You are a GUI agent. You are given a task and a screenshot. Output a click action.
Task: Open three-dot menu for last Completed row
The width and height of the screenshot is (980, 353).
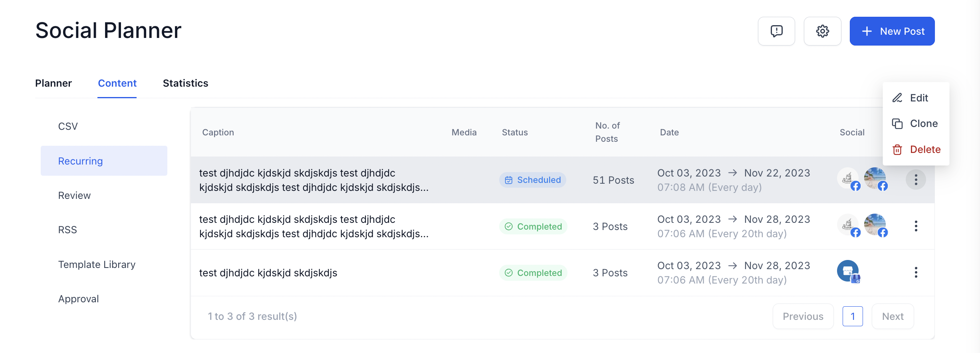pyautogui.click(x=916, y=272)
